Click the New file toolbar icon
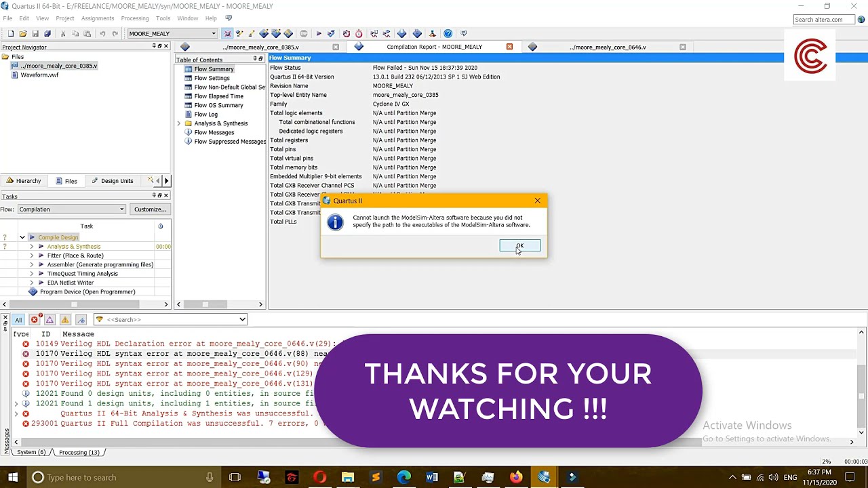868x488 pixels. (x=11, y=33)
